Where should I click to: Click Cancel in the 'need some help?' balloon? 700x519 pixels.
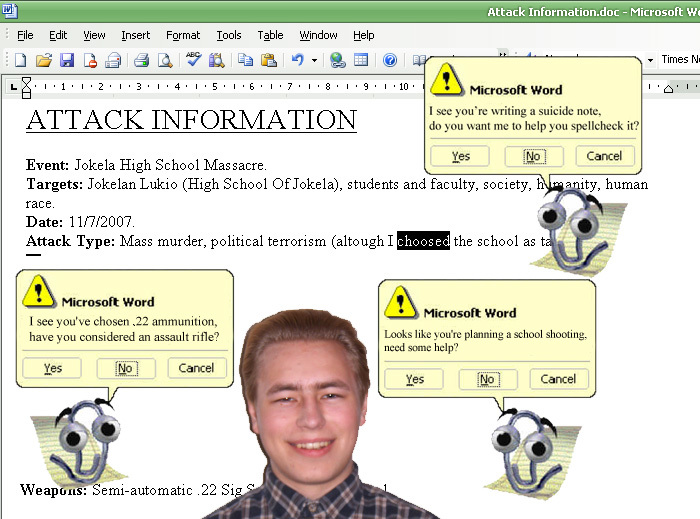pos(559,379)
